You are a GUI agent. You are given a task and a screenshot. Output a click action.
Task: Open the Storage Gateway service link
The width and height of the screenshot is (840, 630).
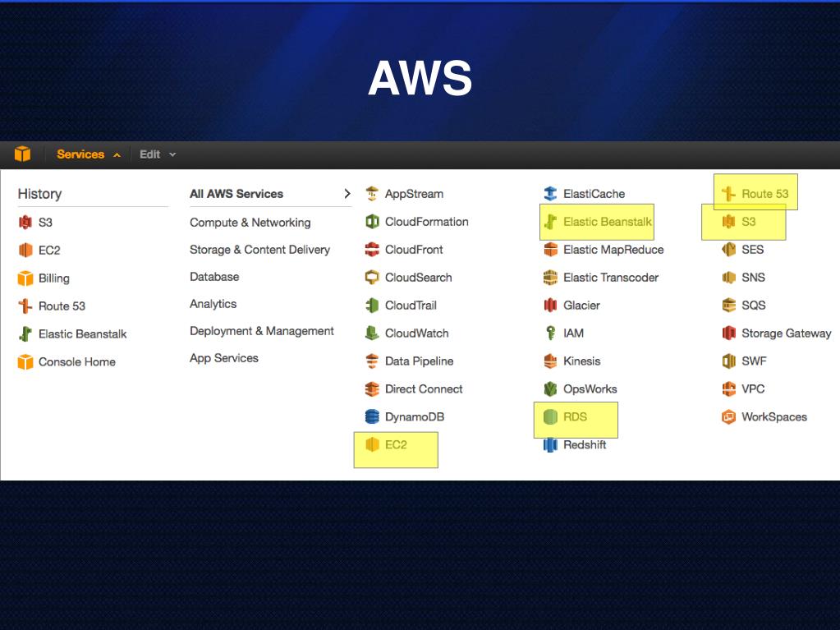[x=786, y=333]
